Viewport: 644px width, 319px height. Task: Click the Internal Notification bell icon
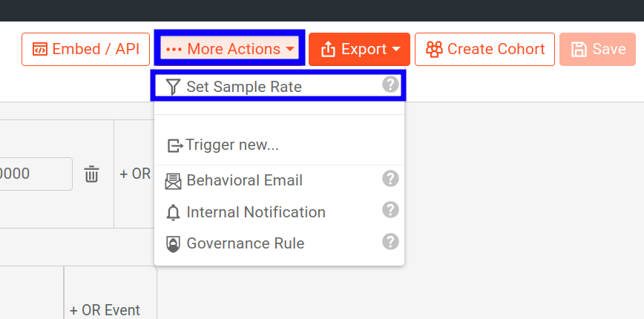[x=173, y=213]
